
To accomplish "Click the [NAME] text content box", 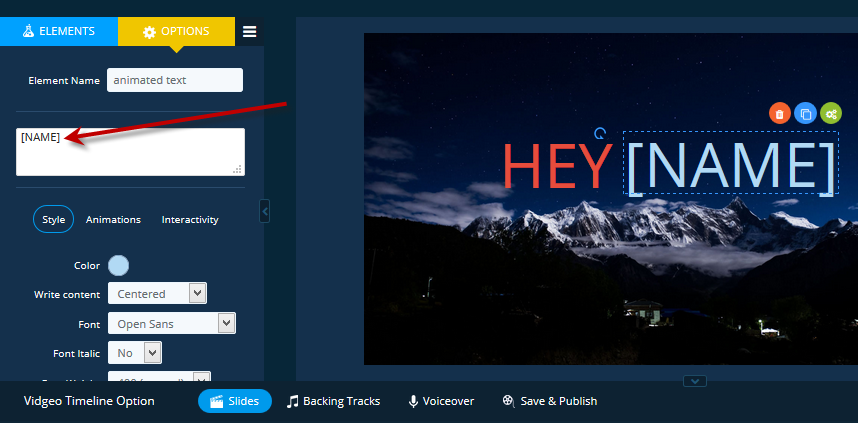I will click(130, 152).
